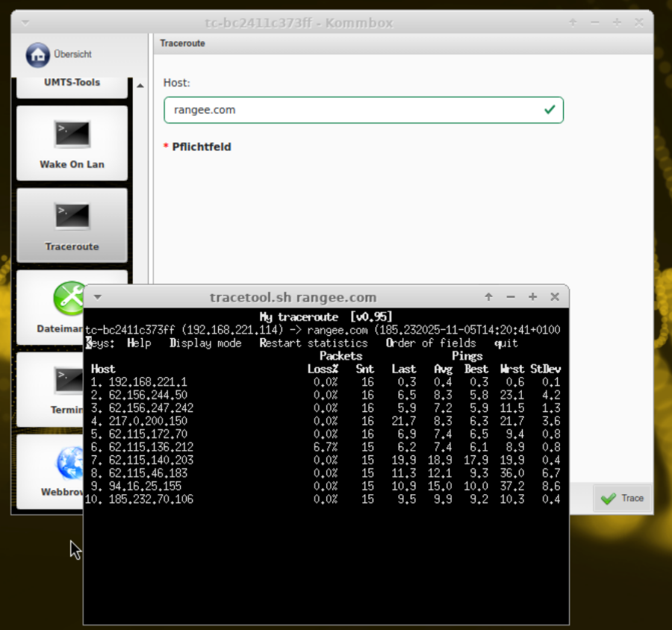Click Restart statistics in terminal

click(x=314, y=343)
